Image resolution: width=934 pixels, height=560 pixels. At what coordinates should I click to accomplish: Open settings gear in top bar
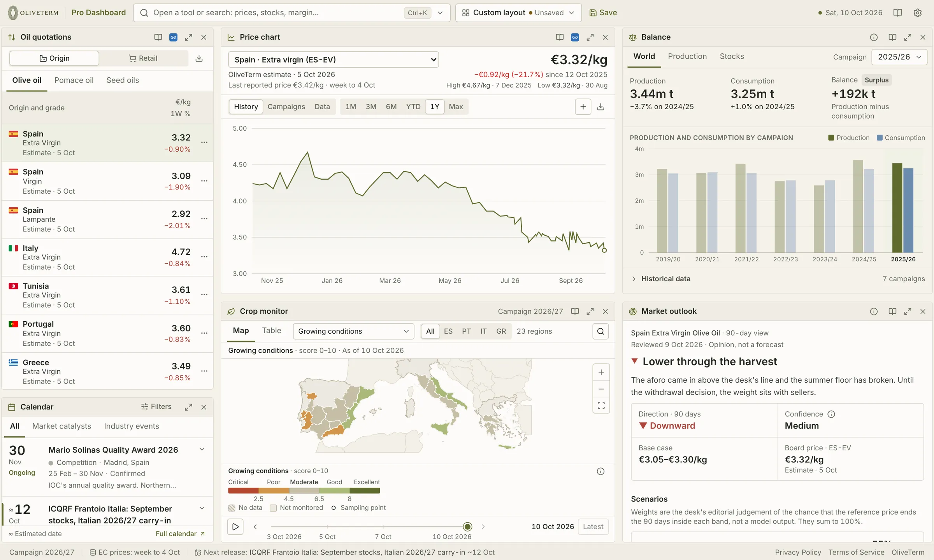coord(917,12)
